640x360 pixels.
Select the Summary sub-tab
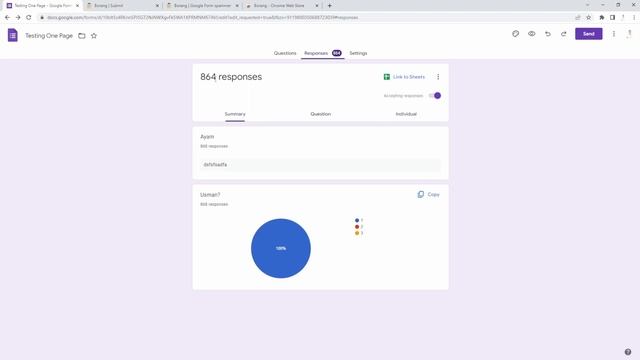coord(235,114)
